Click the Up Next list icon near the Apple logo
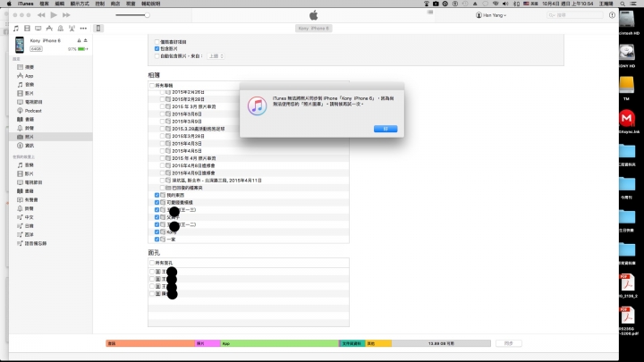Image resolution: width=644 pixels, height=362 pixels. [x=430, y=13]
